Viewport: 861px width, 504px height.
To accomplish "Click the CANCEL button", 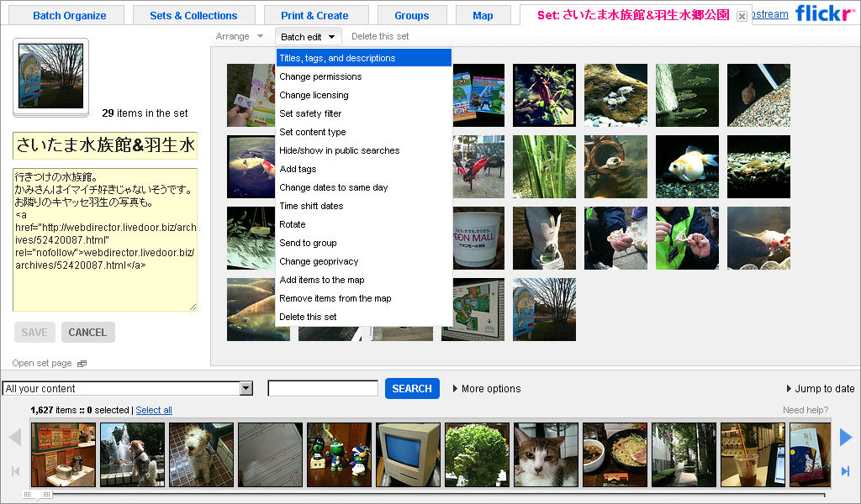I will click(x=87, y=333).
